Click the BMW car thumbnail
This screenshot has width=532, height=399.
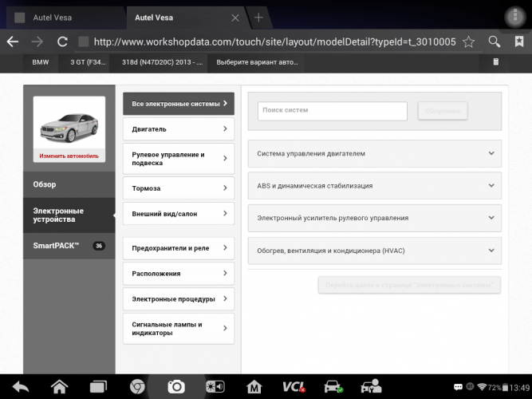tap(69, 128)
